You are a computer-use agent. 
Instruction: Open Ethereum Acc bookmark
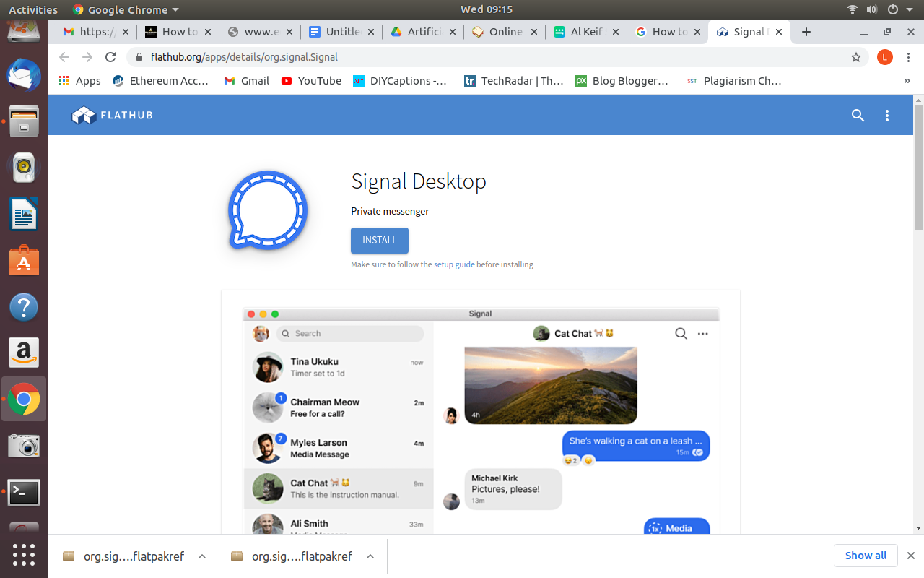pyautogui.click(x=161, y=81)
